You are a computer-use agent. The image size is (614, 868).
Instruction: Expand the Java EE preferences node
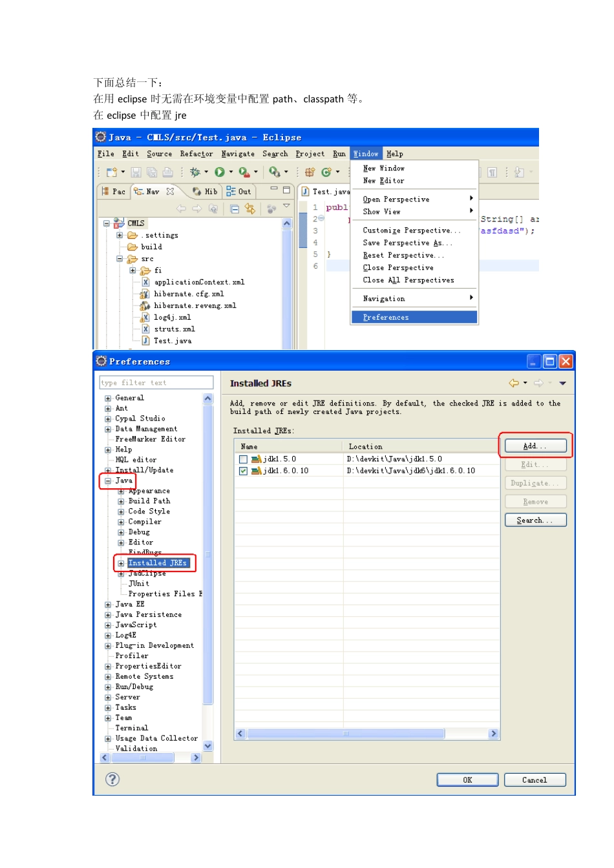point(108,604)
